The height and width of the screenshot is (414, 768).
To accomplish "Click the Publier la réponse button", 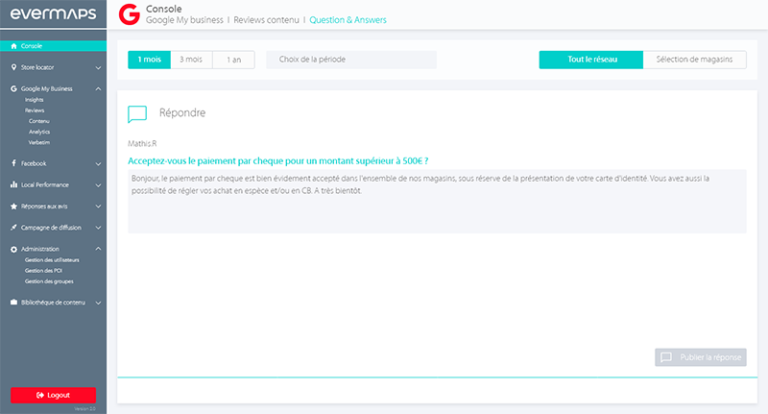I will (700, 357).
